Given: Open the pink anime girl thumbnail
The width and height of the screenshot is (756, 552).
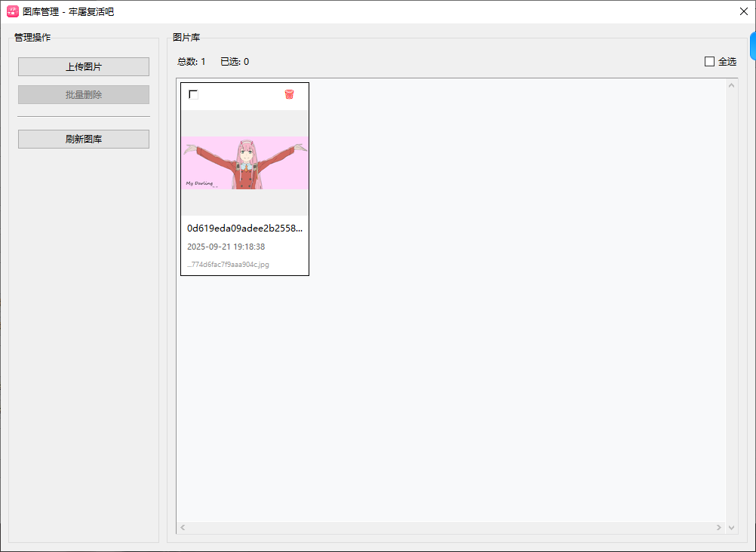Looking at the screenshot, I should coord(244,163).
